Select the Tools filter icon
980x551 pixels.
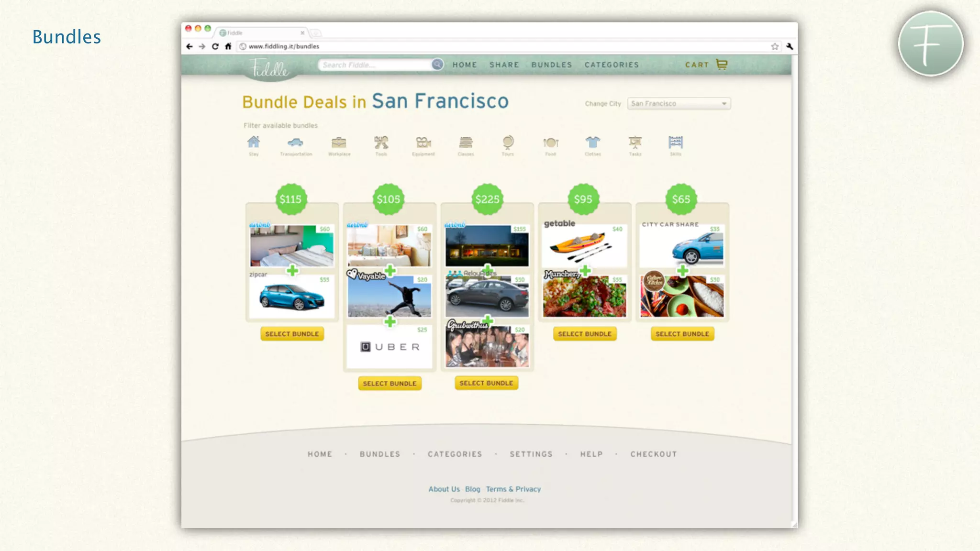[x=381, y=143]
